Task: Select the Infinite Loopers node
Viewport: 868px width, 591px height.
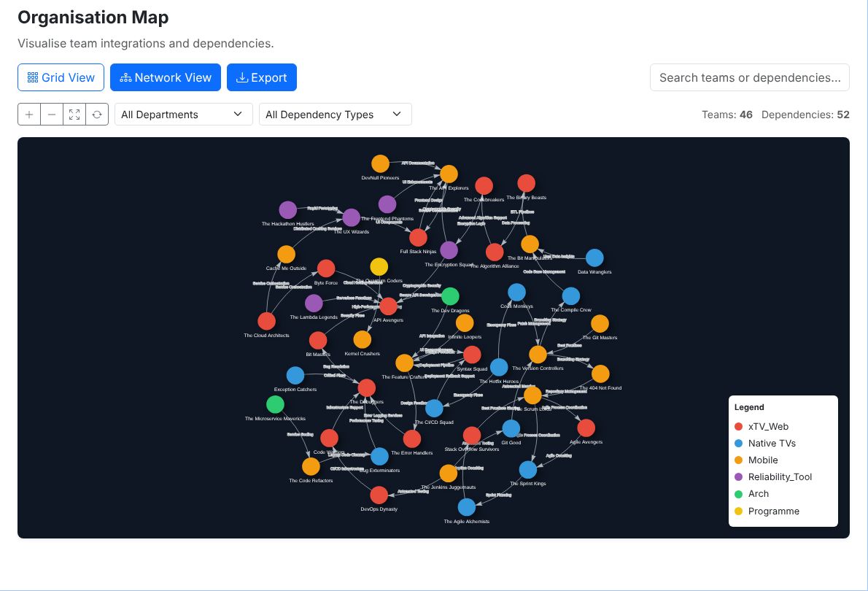Action: pyautogui.click(x=465, y=323)
